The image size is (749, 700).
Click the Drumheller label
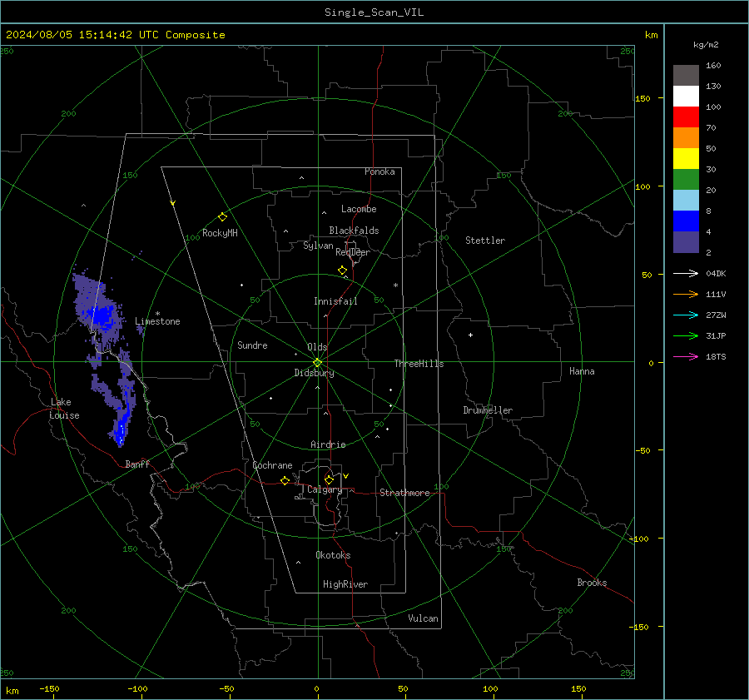coord(488,410)
